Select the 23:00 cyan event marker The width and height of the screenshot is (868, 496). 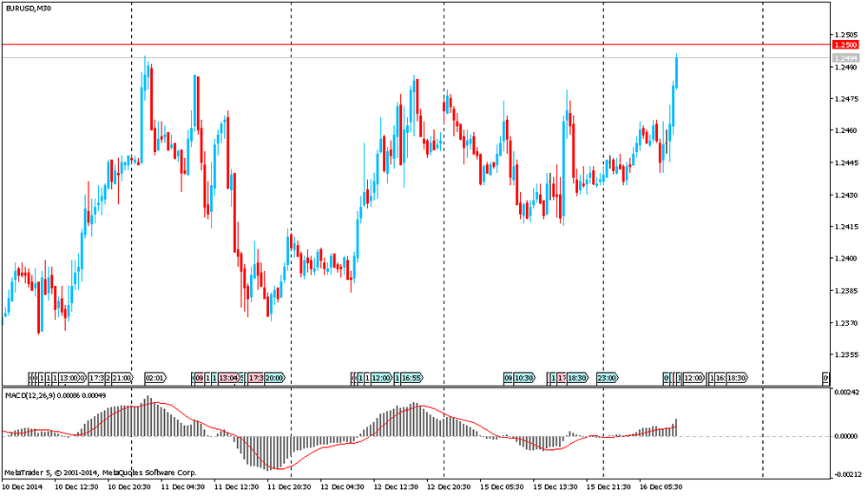tap(608, 378)
